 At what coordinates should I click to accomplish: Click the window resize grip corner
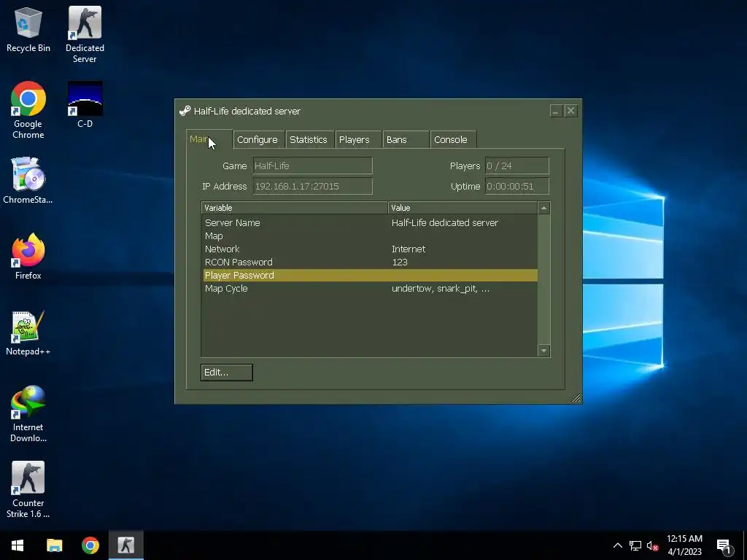pos(576,397)
